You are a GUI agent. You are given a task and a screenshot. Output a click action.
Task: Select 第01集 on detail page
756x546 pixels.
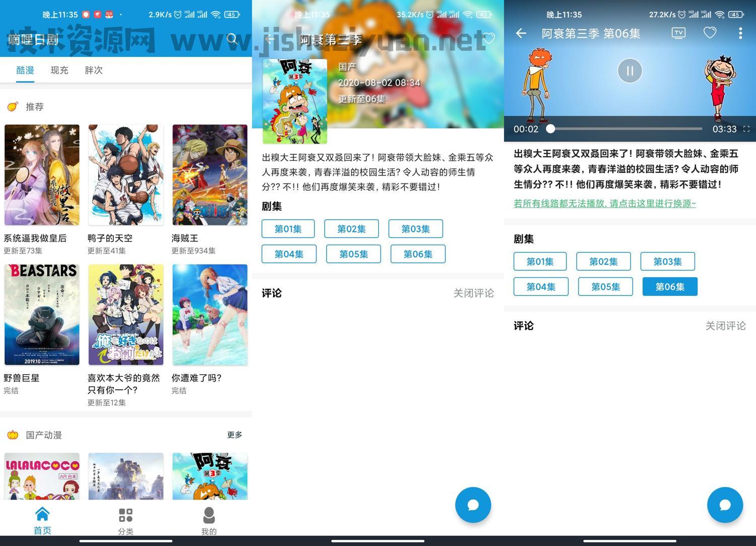pyautogui.click(x=288, y=229)
